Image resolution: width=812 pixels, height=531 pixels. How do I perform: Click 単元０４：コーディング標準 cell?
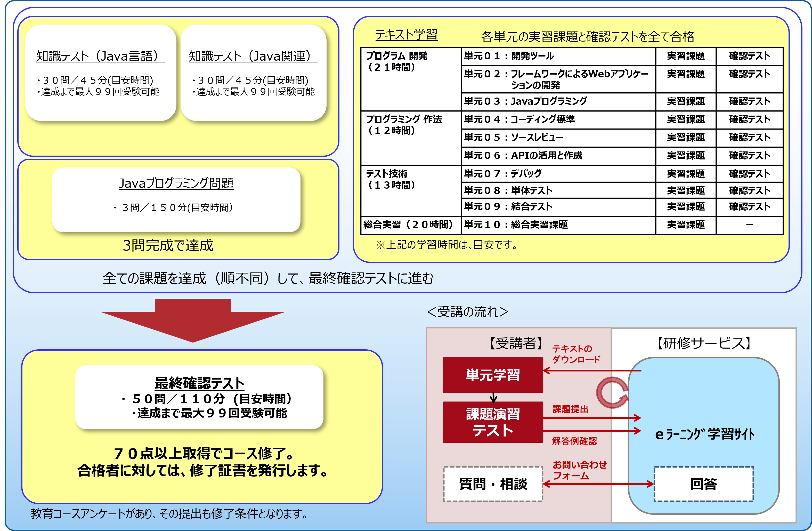[x=558, y=120]
